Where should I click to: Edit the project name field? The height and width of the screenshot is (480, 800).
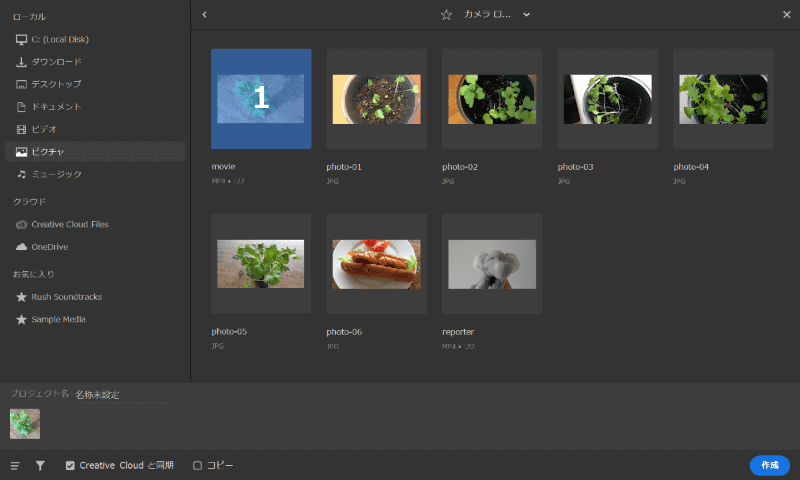(120, 395)
